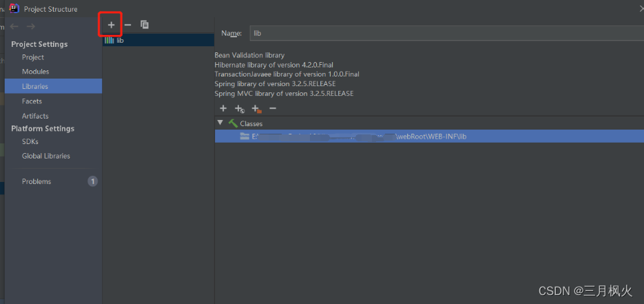
Task: Navigate back with the left arrow
Action: [x=14, y=26]
